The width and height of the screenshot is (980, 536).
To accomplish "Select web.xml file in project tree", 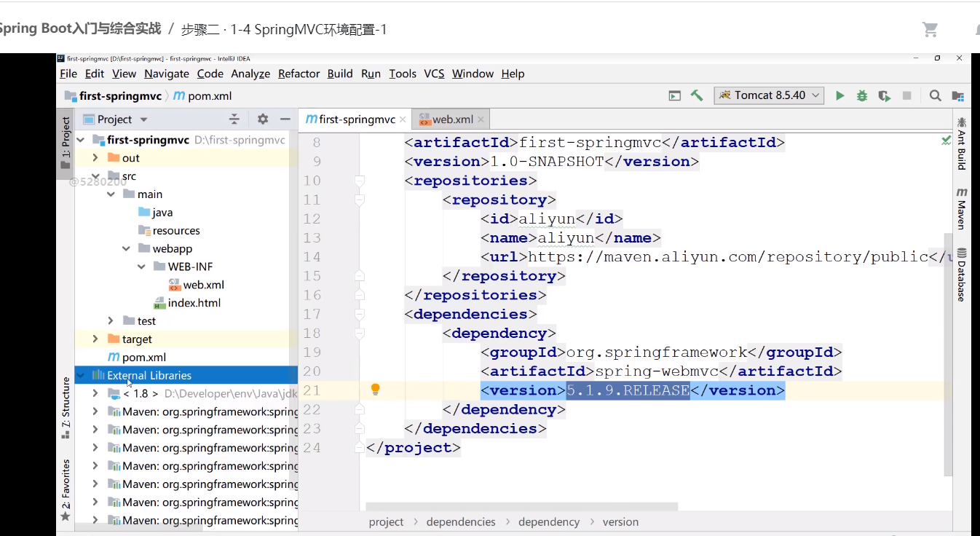I will point(196,285).
